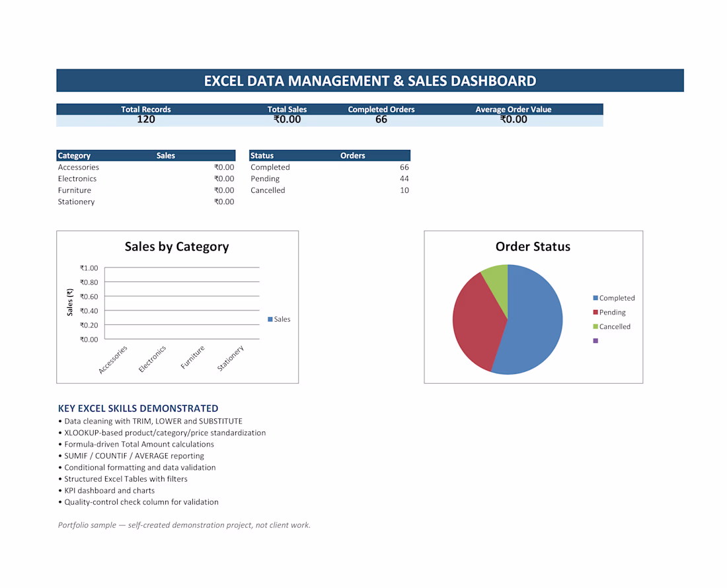The height and width of the screenshot is (588, 727).
Task: Click the SUMIF / COUNTIF / AVERAGE reporting bullet
Action: point(132,456)
